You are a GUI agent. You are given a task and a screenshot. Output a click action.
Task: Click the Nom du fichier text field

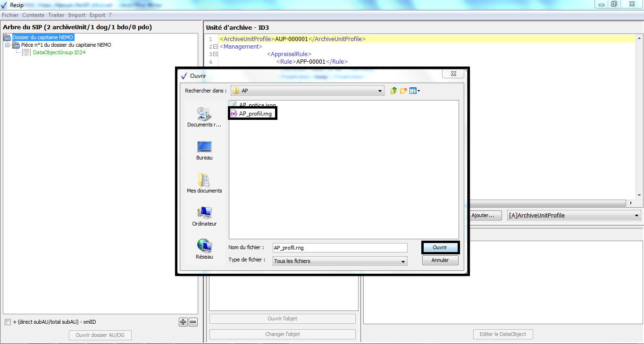(340, 248)
